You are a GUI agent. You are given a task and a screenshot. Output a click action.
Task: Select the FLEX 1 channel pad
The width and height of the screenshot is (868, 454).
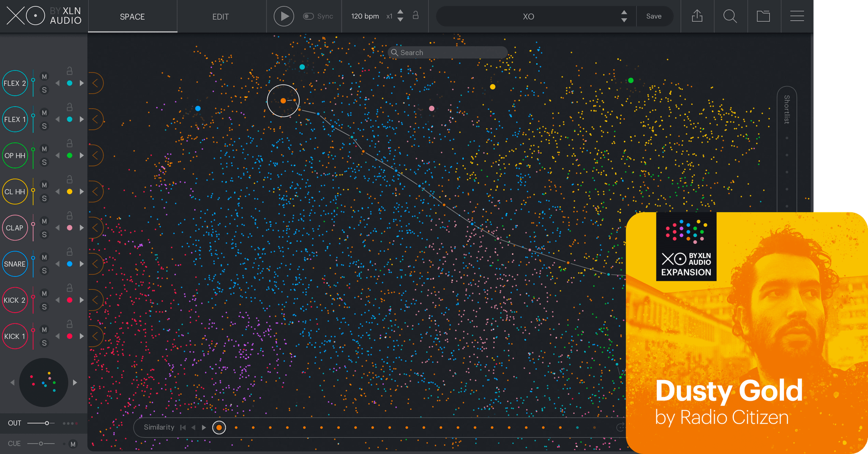click(15, 119)
